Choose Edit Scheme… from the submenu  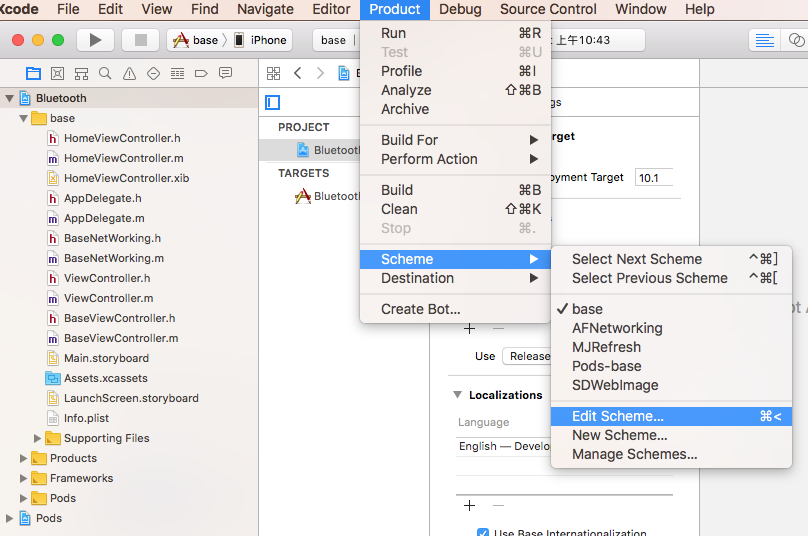click(x=671, y=416)
